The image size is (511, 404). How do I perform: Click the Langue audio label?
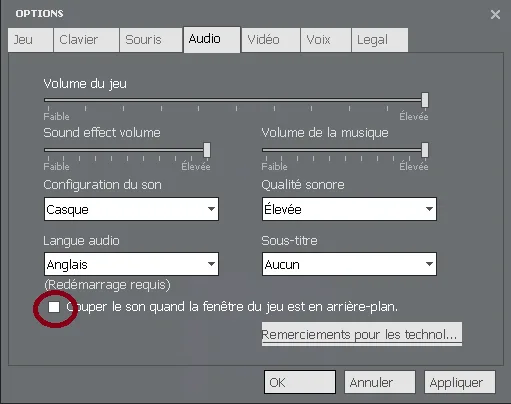(81, 241)
